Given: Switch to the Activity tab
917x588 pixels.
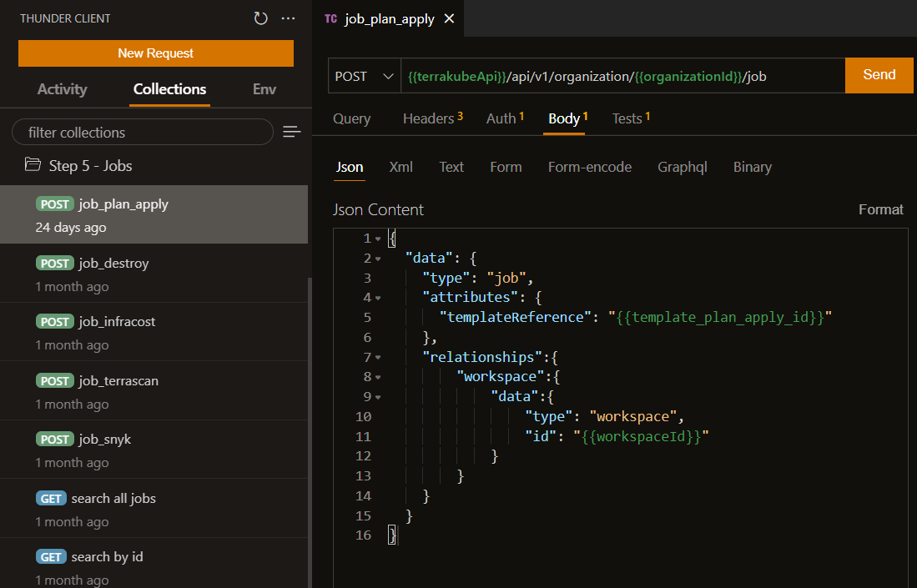Looking at the screenshot, I should point(62,89).
